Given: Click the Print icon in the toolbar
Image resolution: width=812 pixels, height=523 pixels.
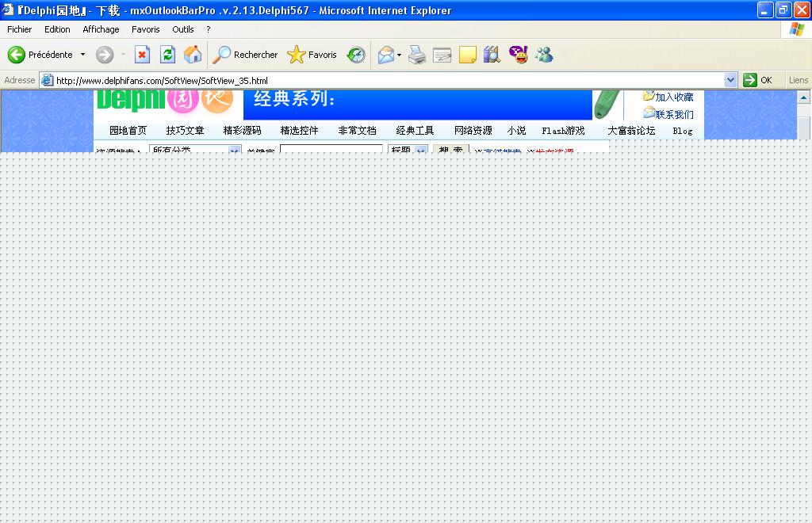Looking at the screenshot, I should (x=417, y=55).
